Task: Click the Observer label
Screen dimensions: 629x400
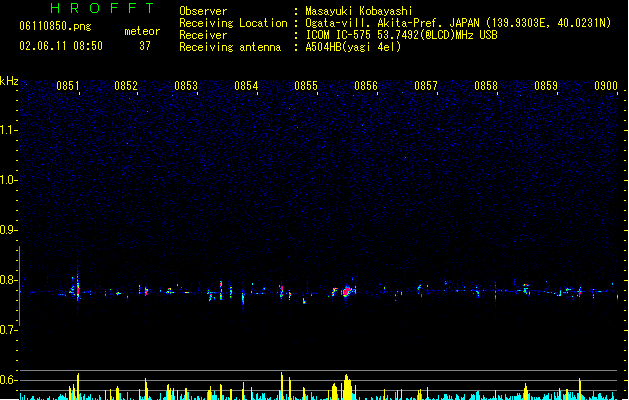Action: 203,11
